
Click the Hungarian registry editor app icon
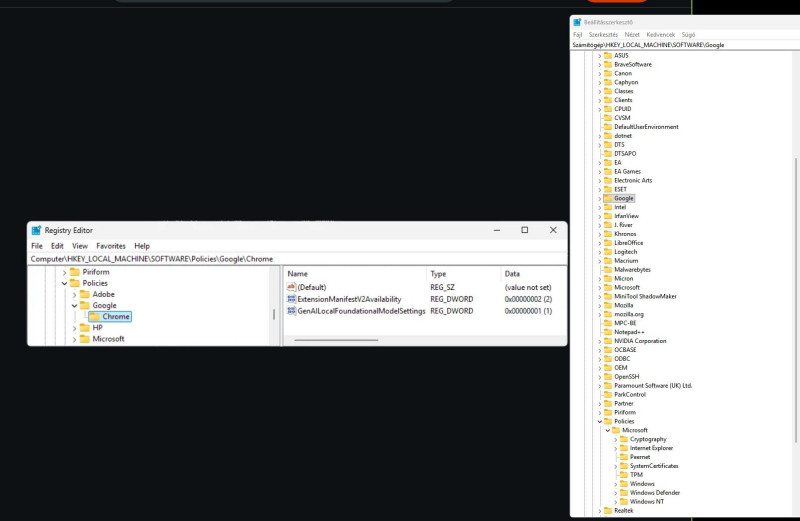577,22
